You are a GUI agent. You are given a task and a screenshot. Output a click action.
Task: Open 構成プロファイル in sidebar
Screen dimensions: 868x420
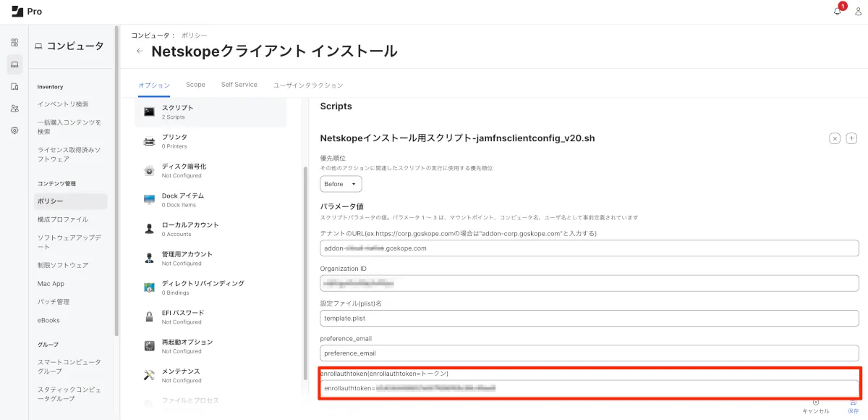(63, 219)
